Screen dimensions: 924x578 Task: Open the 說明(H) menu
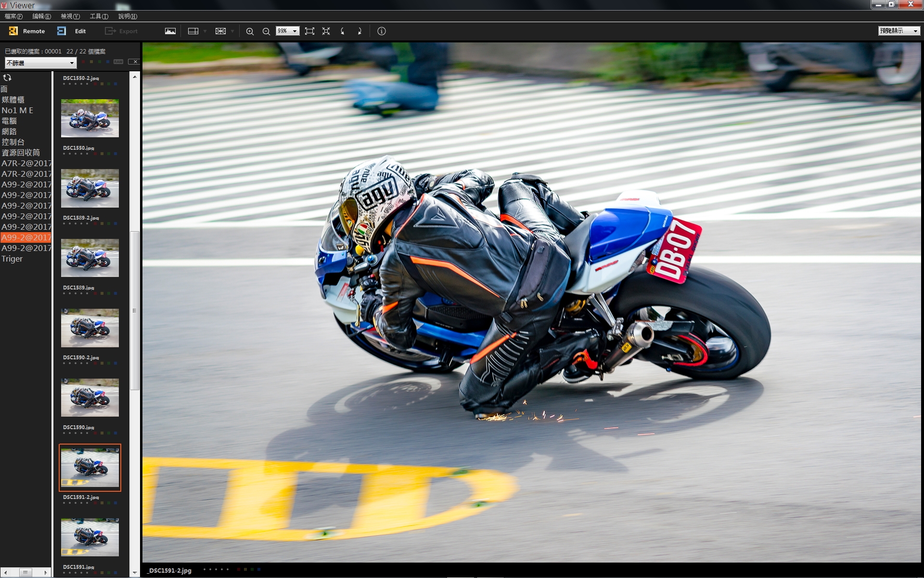click(x=128, y=16)
